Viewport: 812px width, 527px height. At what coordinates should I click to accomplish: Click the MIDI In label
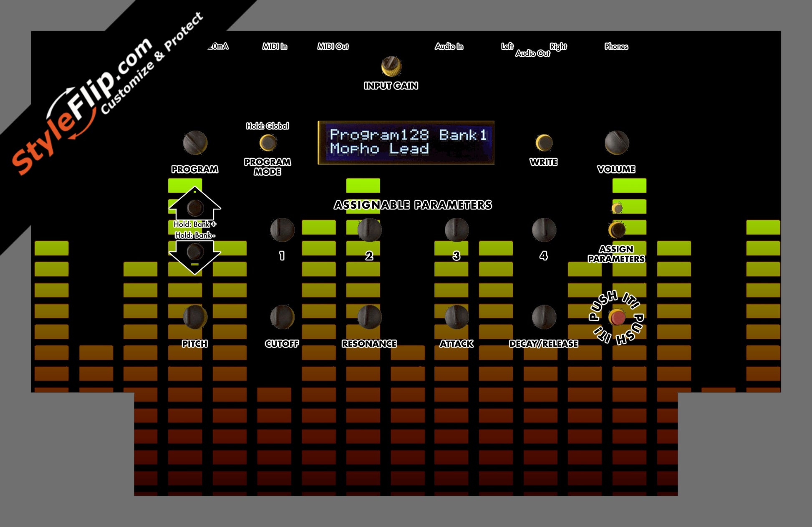(x=275, y=47)
